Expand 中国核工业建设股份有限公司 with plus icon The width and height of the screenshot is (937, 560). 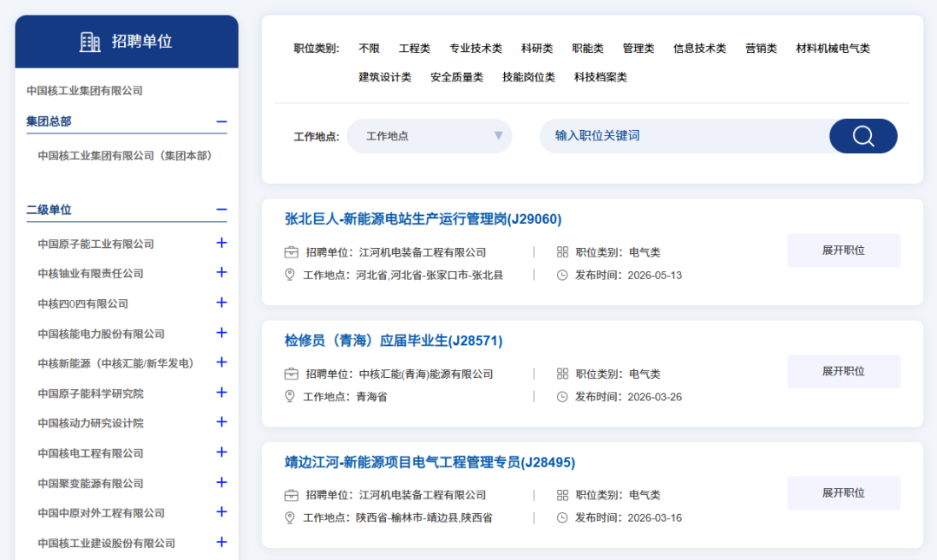(x=221, y=542)
